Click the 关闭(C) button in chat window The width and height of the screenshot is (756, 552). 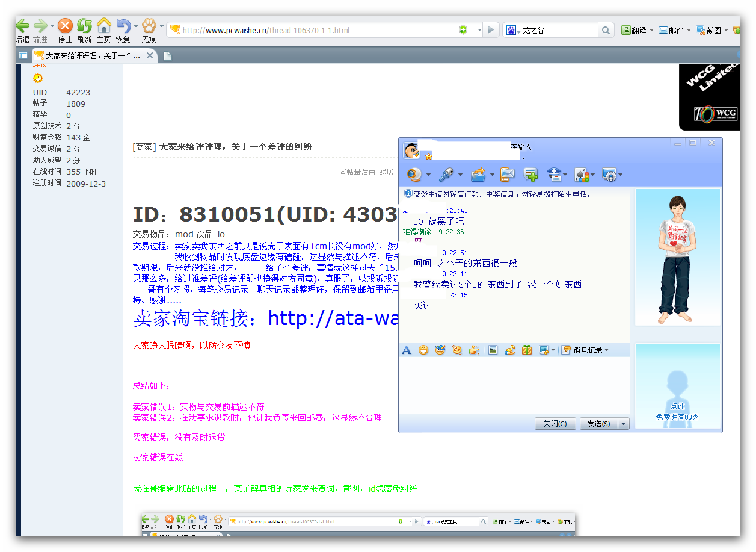(555, 424)
